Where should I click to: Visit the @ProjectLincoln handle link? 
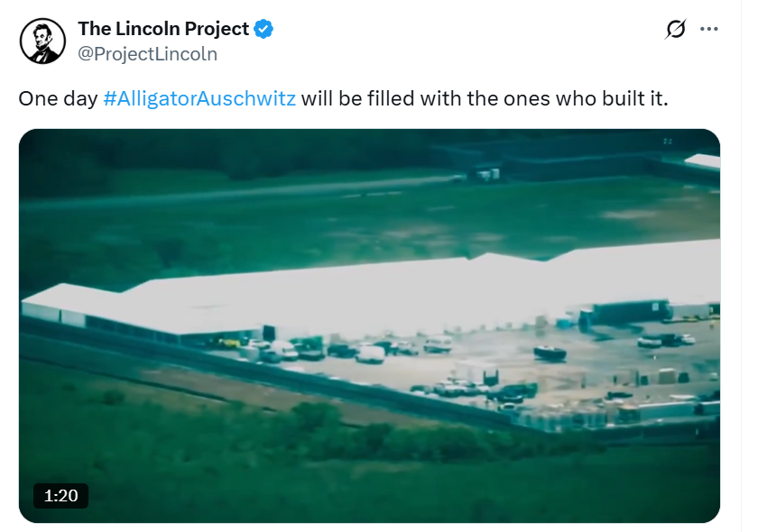tap(147, 54)
